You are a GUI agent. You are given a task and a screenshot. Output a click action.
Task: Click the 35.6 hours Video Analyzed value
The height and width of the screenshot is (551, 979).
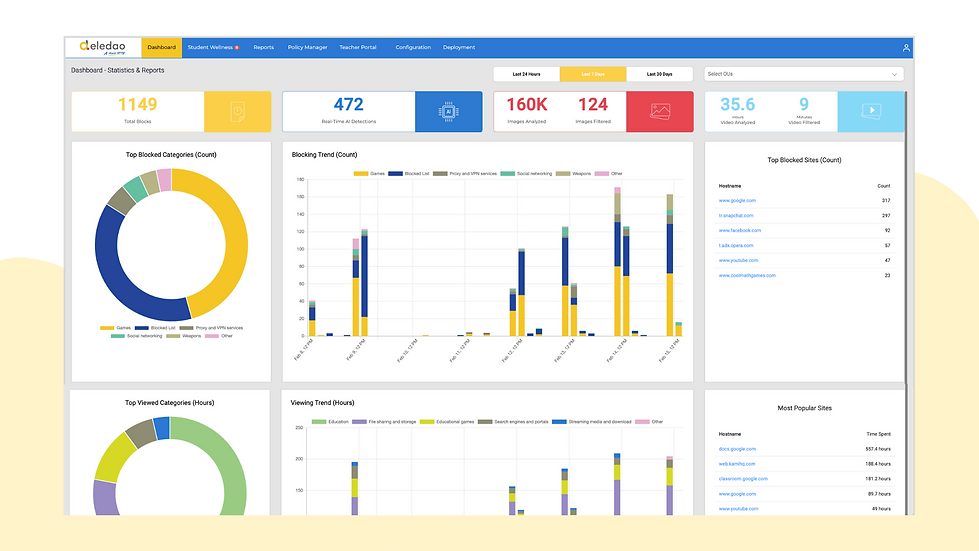click(737, 104)
